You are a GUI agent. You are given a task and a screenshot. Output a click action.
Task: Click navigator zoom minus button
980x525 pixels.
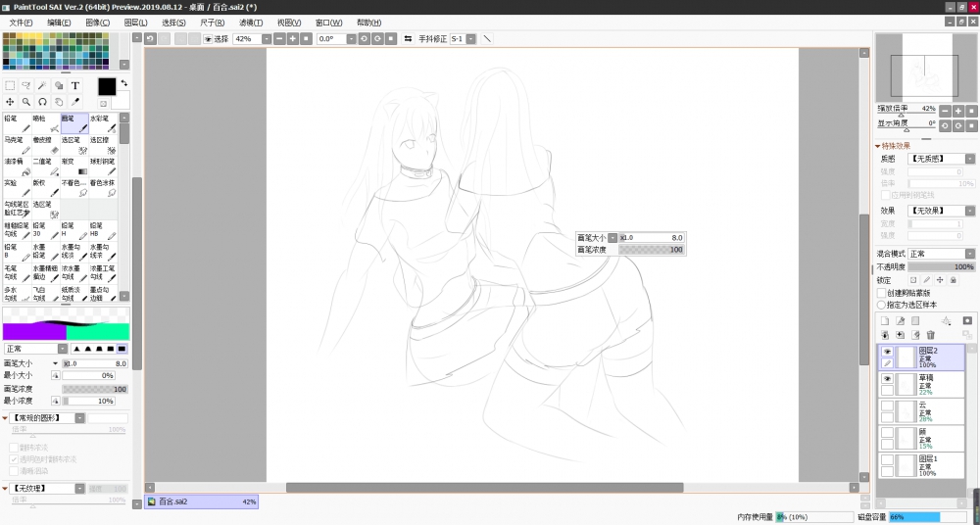coord(945,111)
